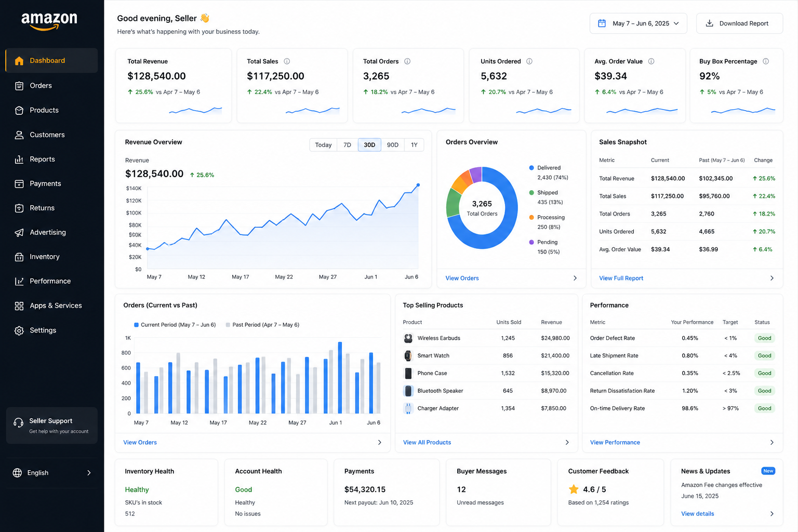Click chevron beside View Full Report

tap(772, 278)
